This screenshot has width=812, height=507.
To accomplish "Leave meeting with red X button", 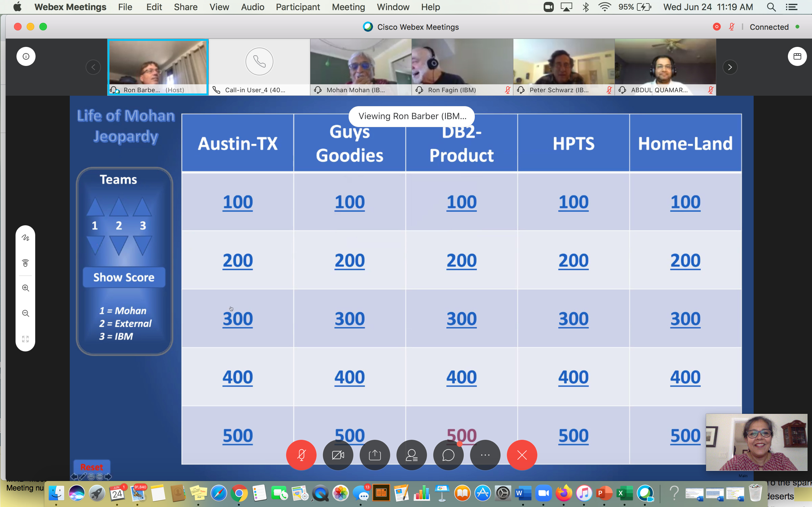I will coord(522,455).
